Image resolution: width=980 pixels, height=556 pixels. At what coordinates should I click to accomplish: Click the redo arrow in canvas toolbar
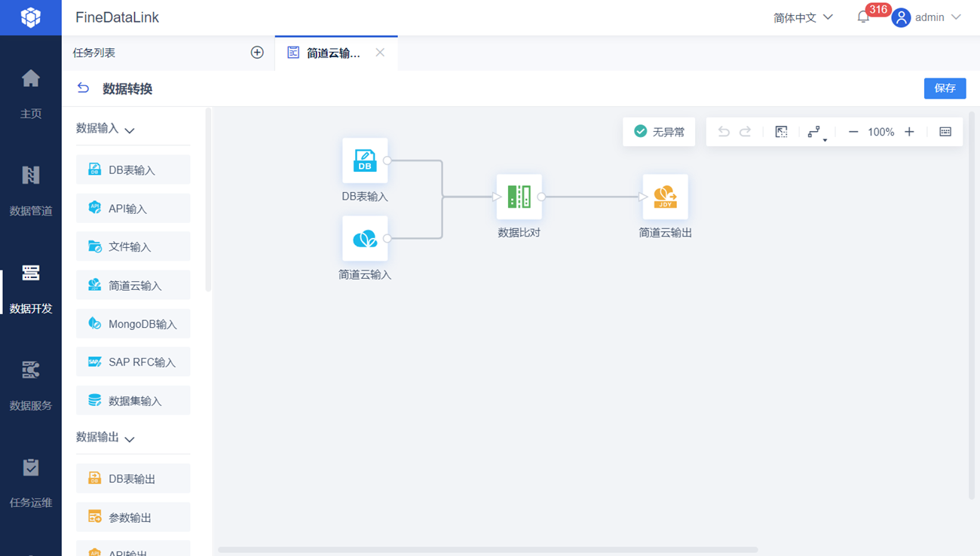[746, 132]
